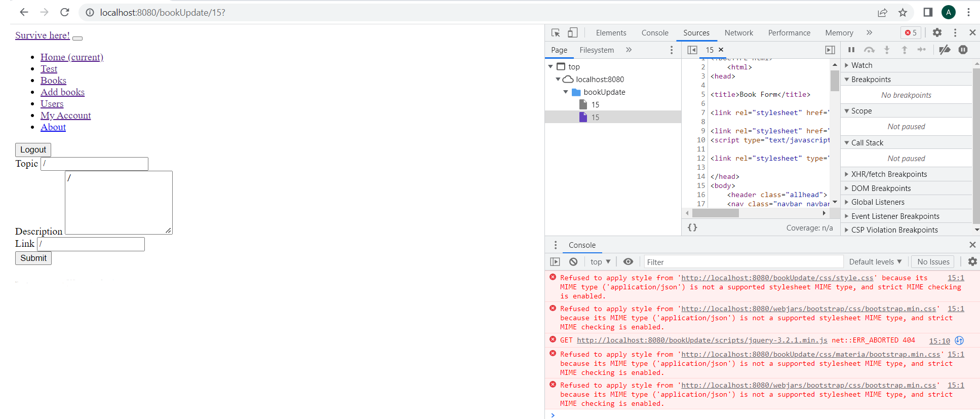Show more navigator tabs chevron

coord(629,50)
